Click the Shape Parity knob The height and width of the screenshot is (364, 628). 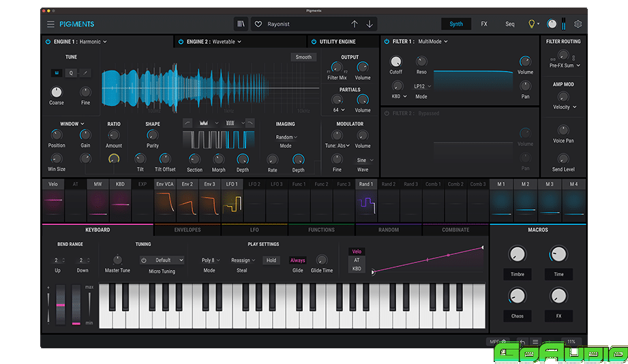point(152,136)
